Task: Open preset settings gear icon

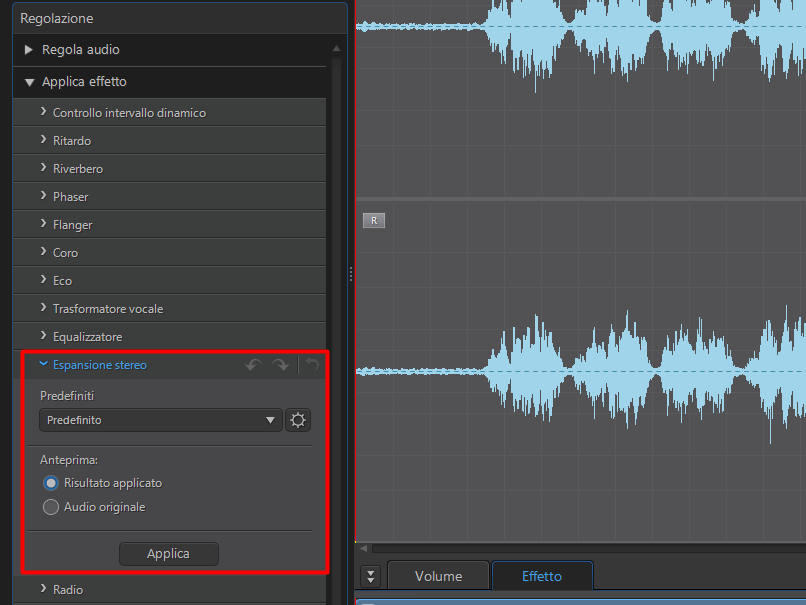Action: pyautogui.click(x=298, y=420)
